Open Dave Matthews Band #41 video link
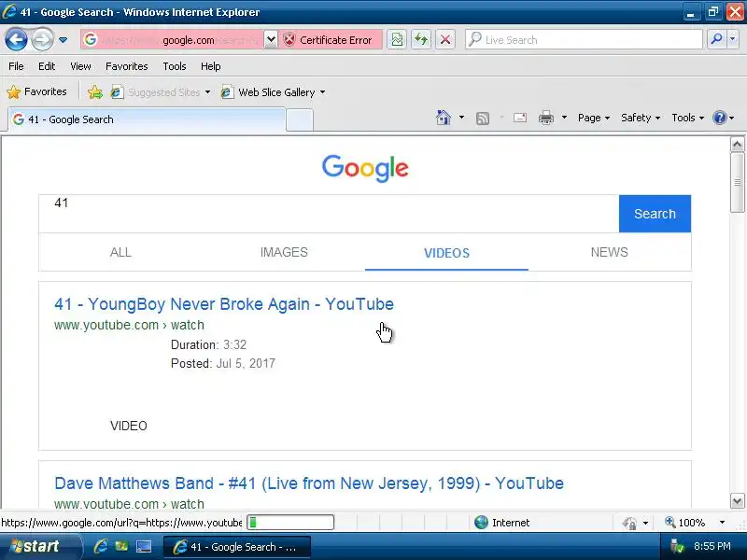The width and height of the screenshot is (747, 560). click(x=309, y=483)
